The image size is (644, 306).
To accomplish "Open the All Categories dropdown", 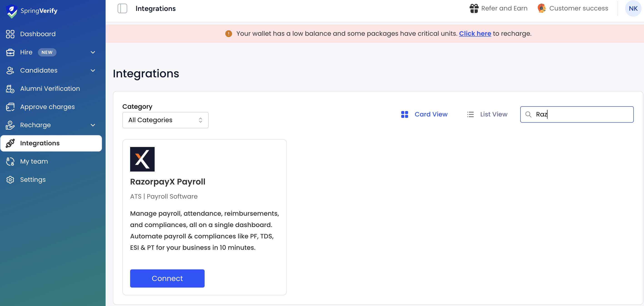I will [165, 120].
